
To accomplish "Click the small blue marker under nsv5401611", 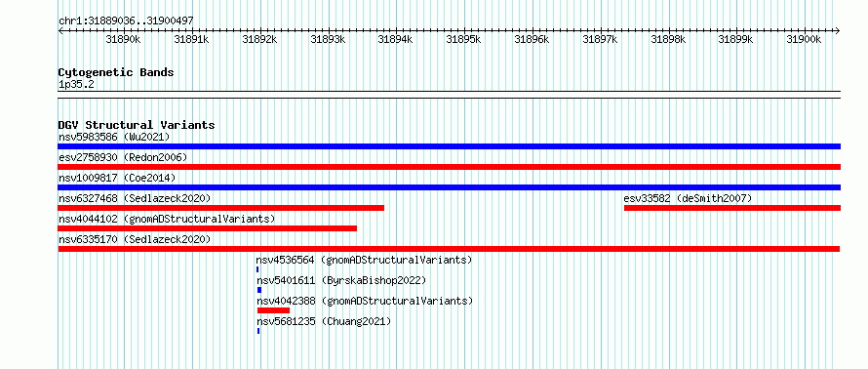I will pos(259,290).
